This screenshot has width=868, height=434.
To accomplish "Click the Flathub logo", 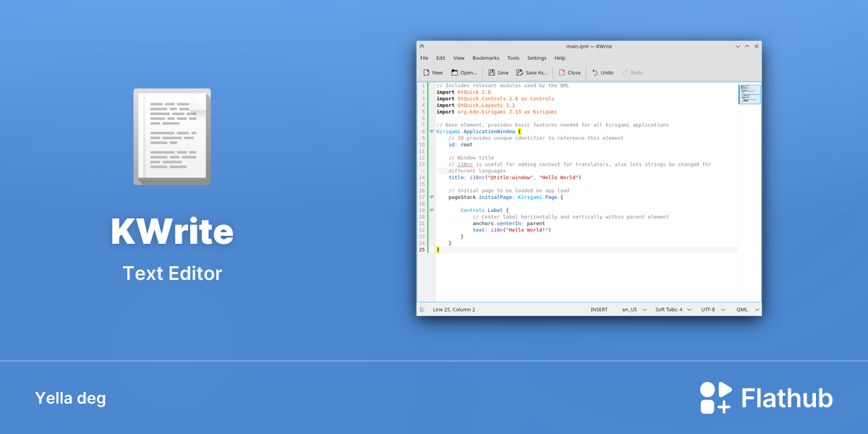I will click(766, 398).
